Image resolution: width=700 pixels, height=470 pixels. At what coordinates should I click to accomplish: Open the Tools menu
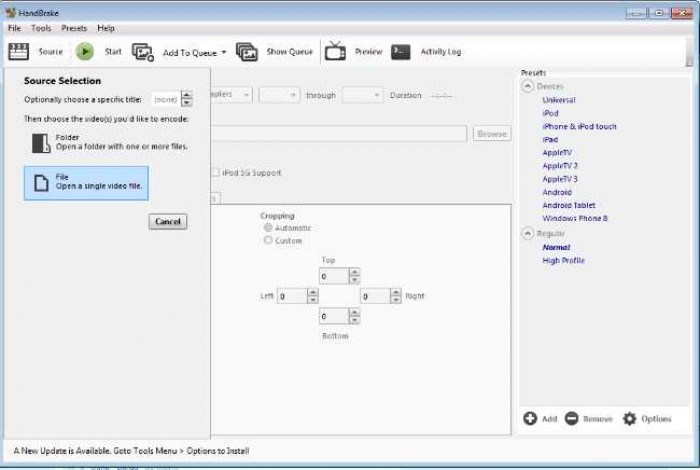coord(41,28)
